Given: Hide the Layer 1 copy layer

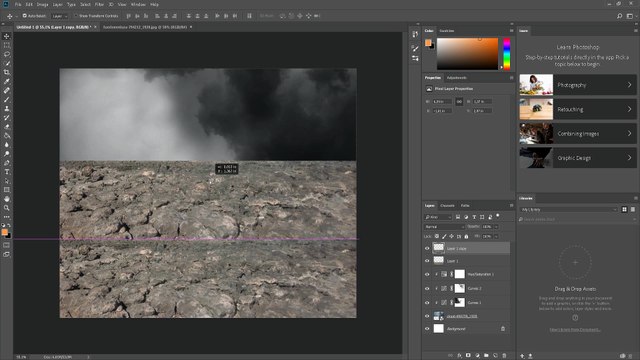Looking at the screenshot, I should [x=427, y=248].
